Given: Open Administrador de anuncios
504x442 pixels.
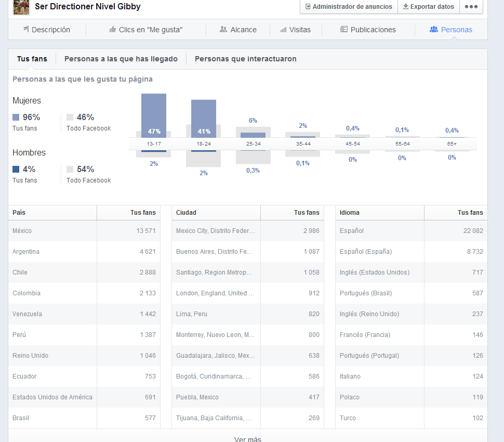Looking at the screenshot, I should click(x=349, y=6).
